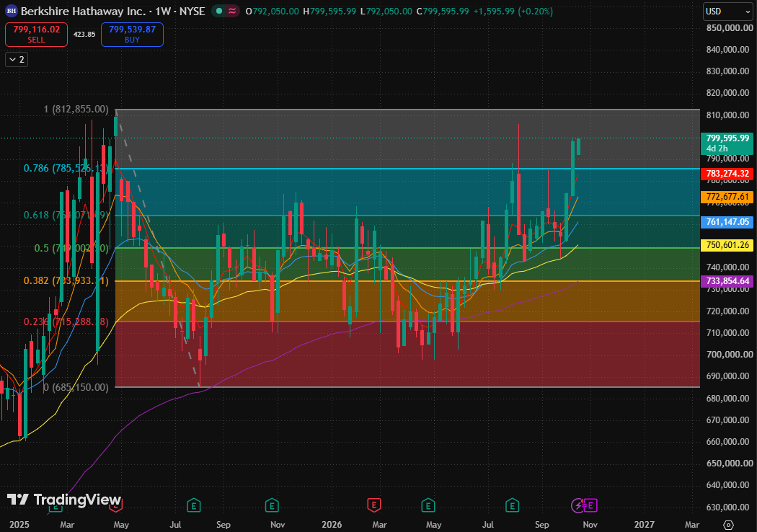Collapse the indicator legend showing 2

[17, 59]
